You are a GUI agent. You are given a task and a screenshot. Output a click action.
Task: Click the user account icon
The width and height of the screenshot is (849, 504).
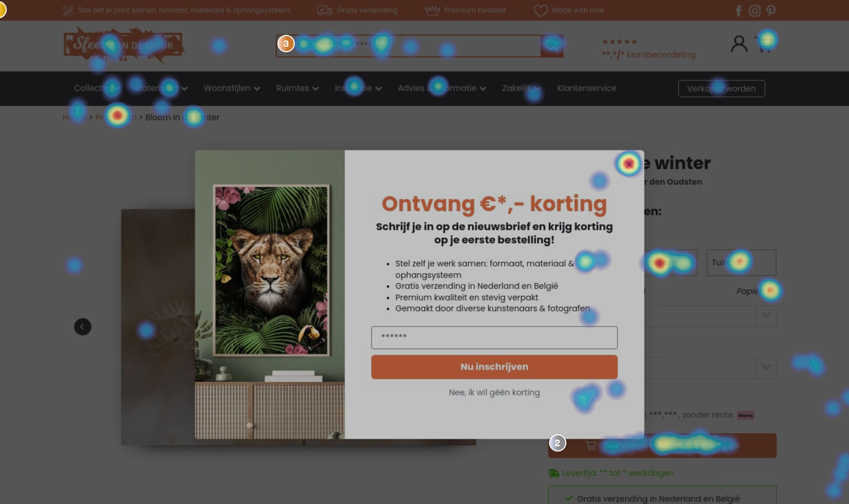tap(739, 44)
